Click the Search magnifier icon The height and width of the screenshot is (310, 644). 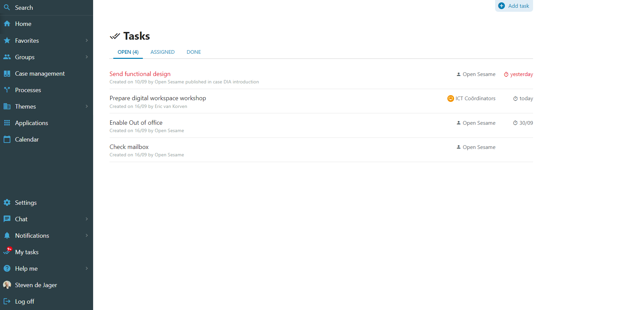[7, 7]
